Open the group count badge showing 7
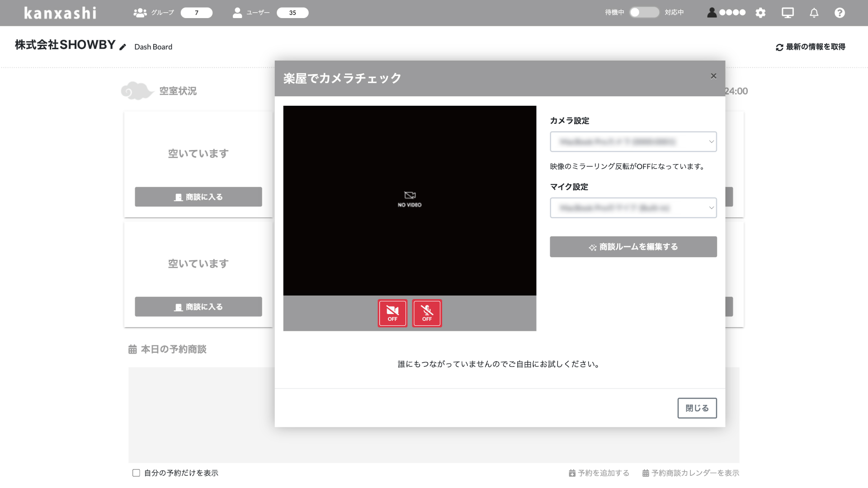 tap(197, 13)
